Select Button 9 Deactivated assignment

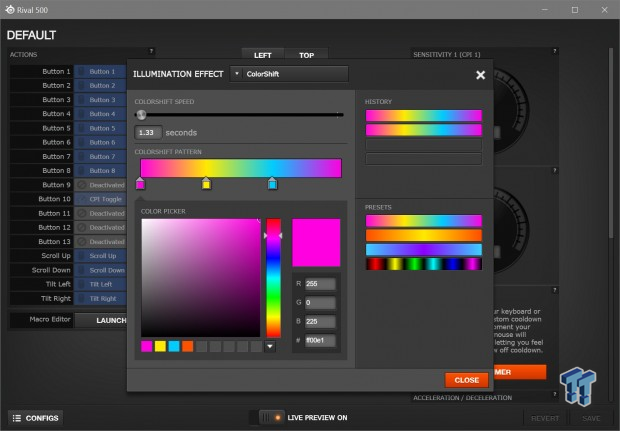click(x=100, y=185)
